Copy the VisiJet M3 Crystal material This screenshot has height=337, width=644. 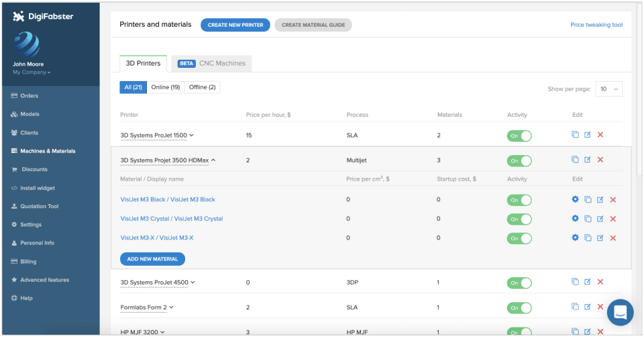pos(588,219)
